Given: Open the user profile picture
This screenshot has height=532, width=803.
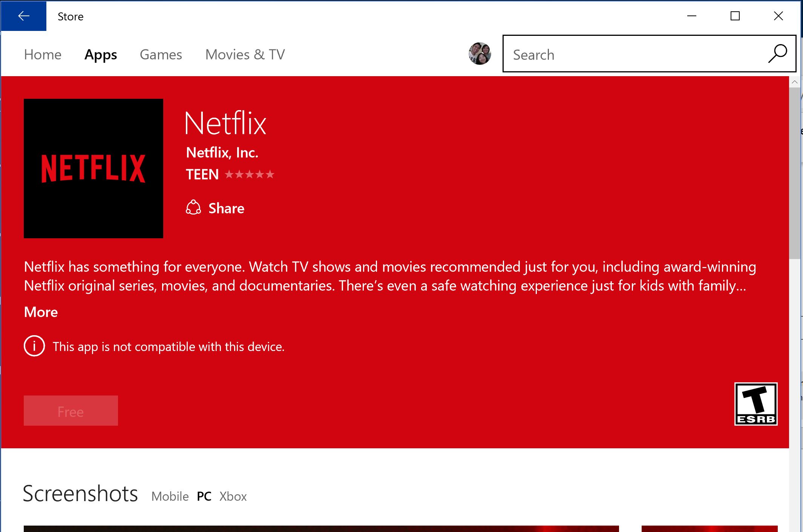Looking at the screenshot, I should point(480,54).
